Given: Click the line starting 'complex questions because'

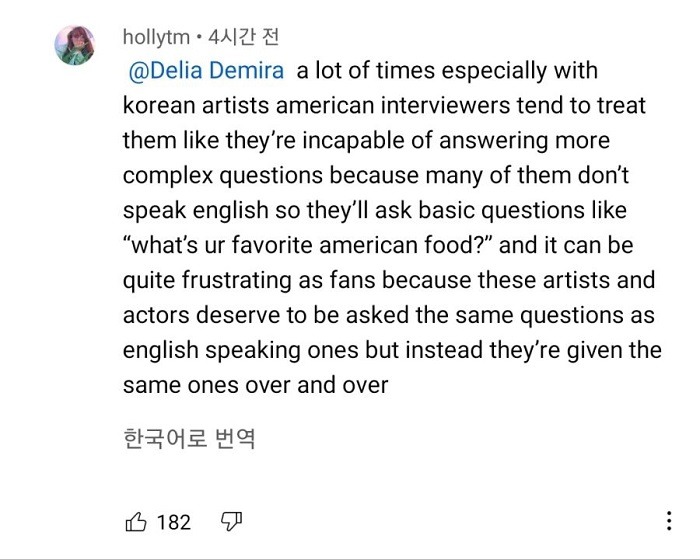Looking at the screenshot, I should [x=376, y=176].
